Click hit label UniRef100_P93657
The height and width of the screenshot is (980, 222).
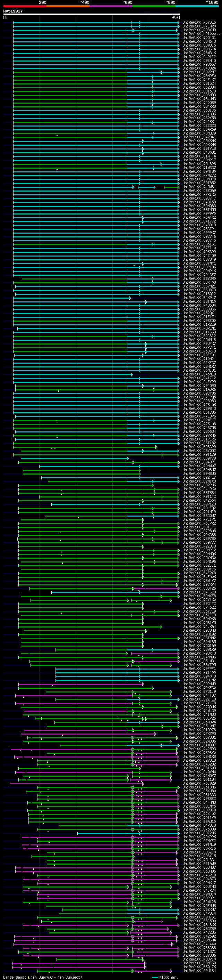199,64
